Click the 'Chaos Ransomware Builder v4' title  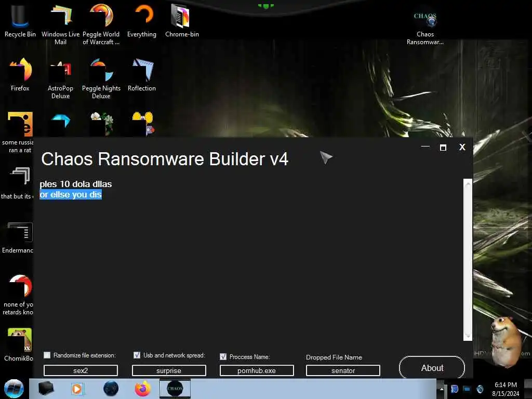pos(165,159)
